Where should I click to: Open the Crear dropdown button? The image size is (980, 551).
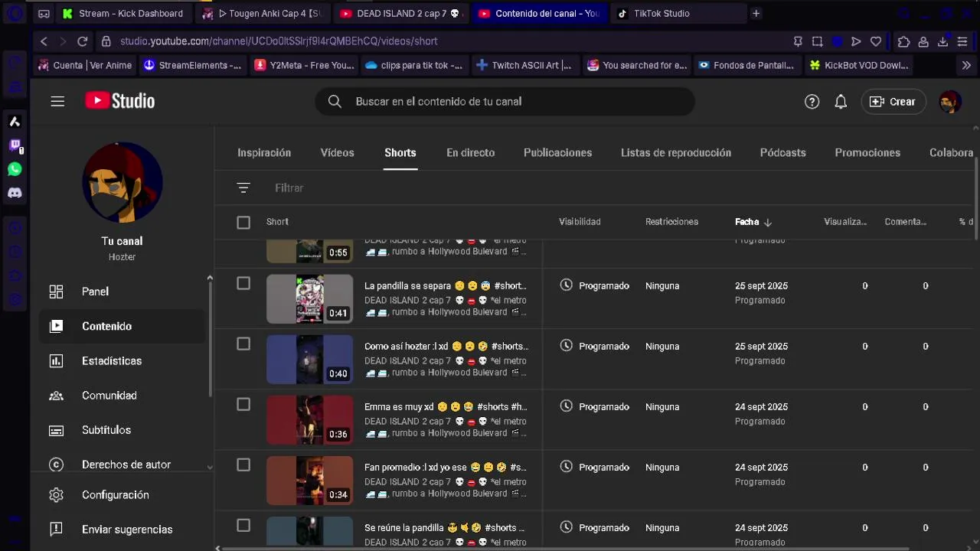pos(893,102)
